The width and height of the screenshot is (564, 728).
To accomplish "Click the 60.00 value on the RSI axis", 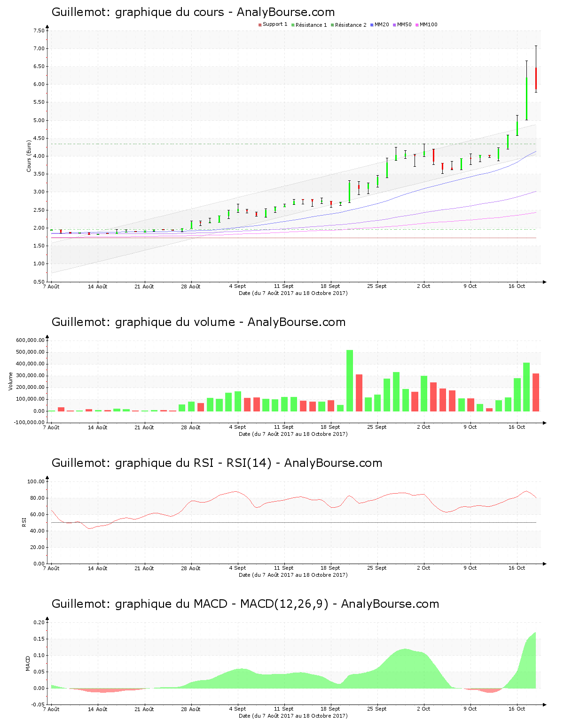I will pos(37,514).
